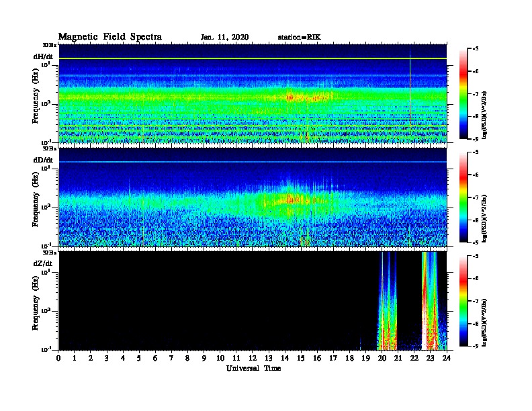Click the dZ/dt spectrogram plot
Viewport: 532px width, 411px height.
coord(253,301)
